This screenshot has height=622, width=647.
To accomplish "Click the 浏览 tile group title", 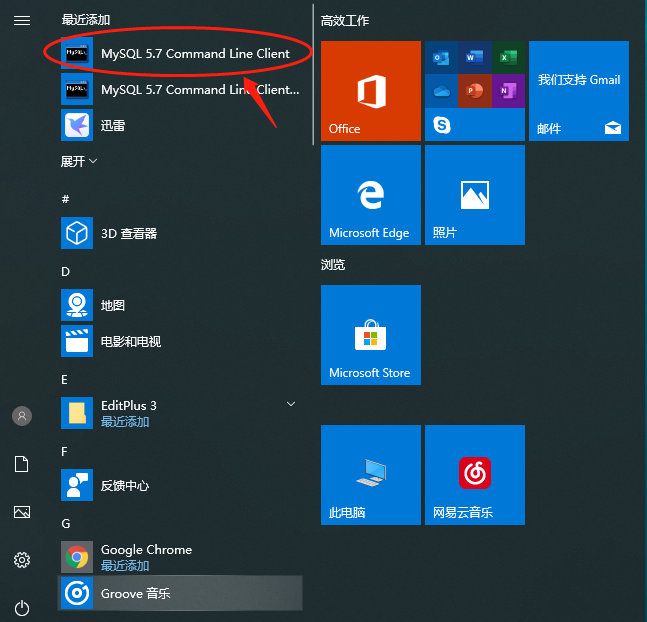I will 333,265.
